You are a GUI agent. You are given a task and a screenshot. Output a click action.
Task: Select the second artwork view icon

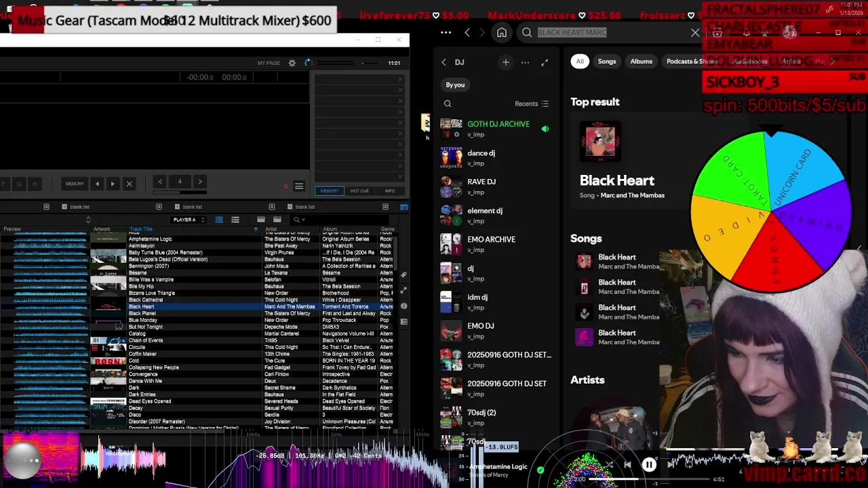(x=277, y=220)
